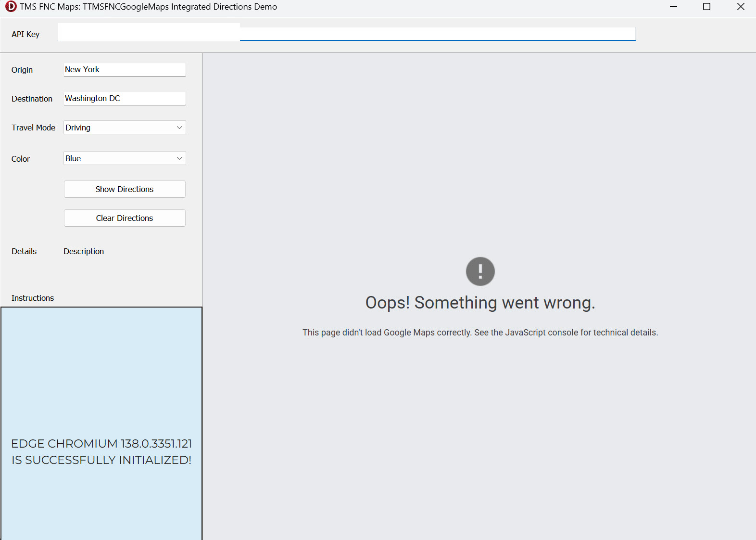Close the Directions Demo window
The width and height of the screenshot is (756, 540).
741,7
